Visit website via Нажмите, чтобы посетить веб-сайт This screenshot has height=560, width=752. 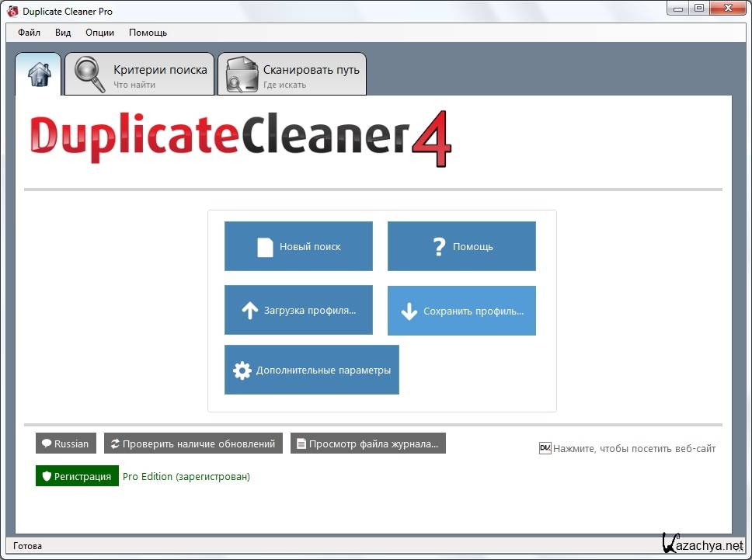[634, 448]
